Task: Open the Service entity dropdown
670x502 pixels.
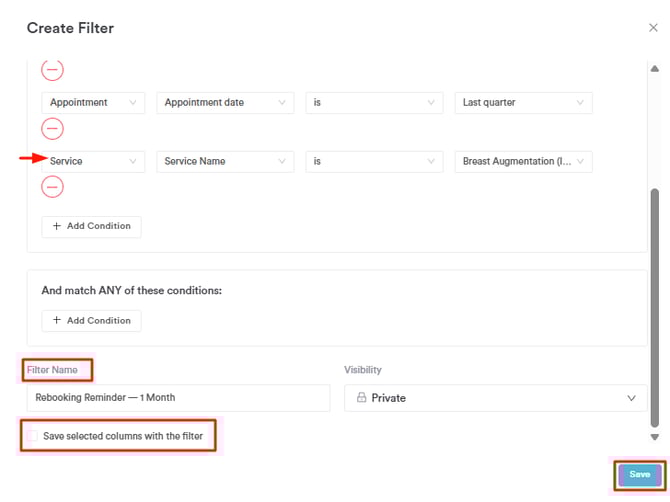Action: click(x=93, y=161)
